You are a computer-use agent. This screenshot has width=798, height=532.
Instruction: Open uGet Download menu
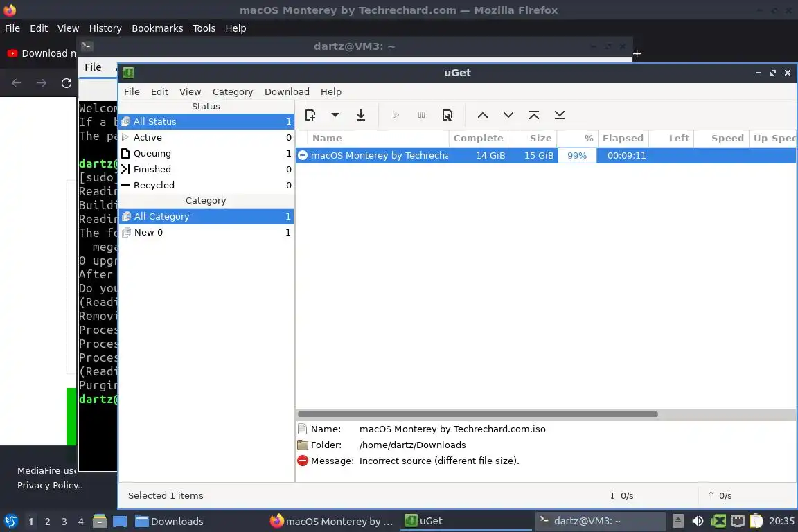point(287,91)
